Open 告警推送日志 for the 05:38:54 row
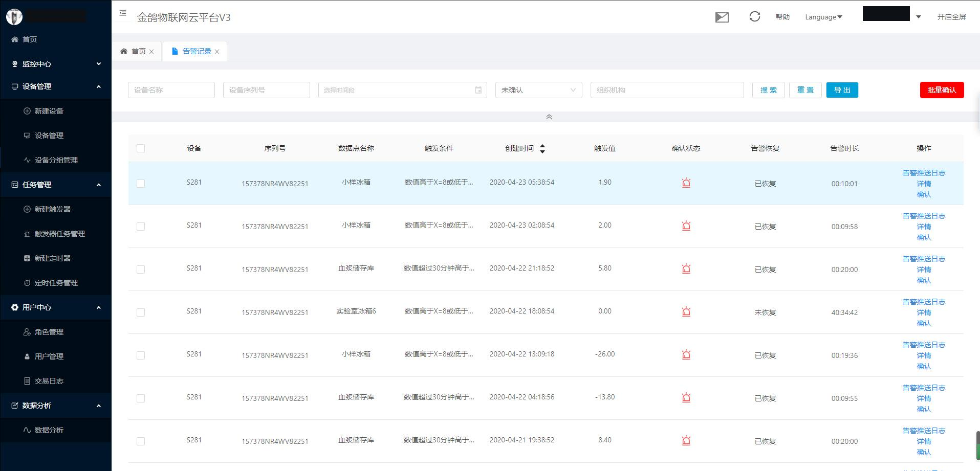This screenshot has height=471, width=980. click(x=924, y=173)
